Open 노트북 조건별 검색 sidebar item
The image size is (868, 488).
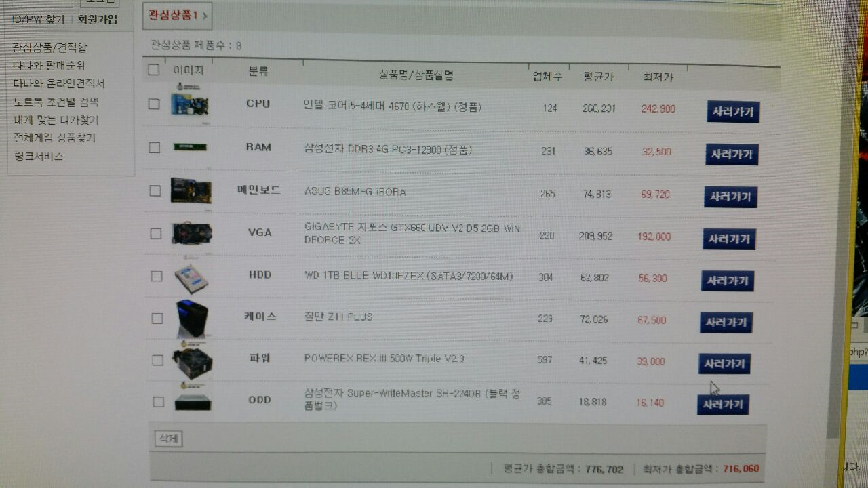coord(56,102)
